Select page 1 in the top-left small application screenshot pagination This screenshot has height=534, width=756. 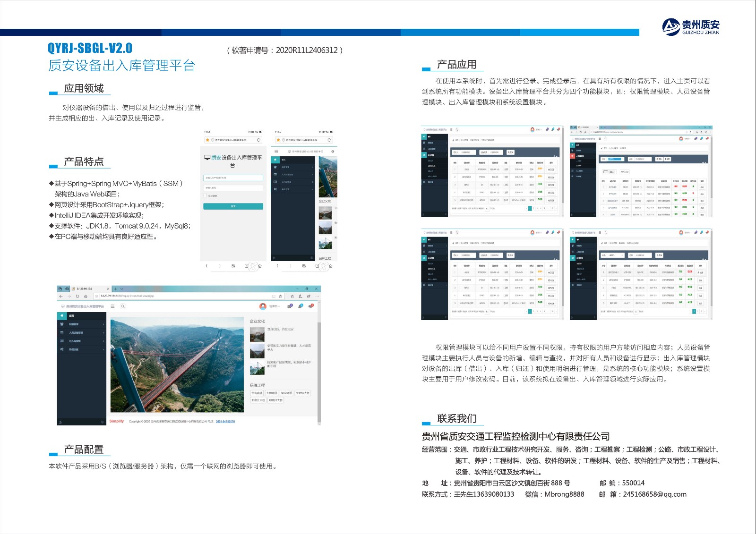coord(530,208)
